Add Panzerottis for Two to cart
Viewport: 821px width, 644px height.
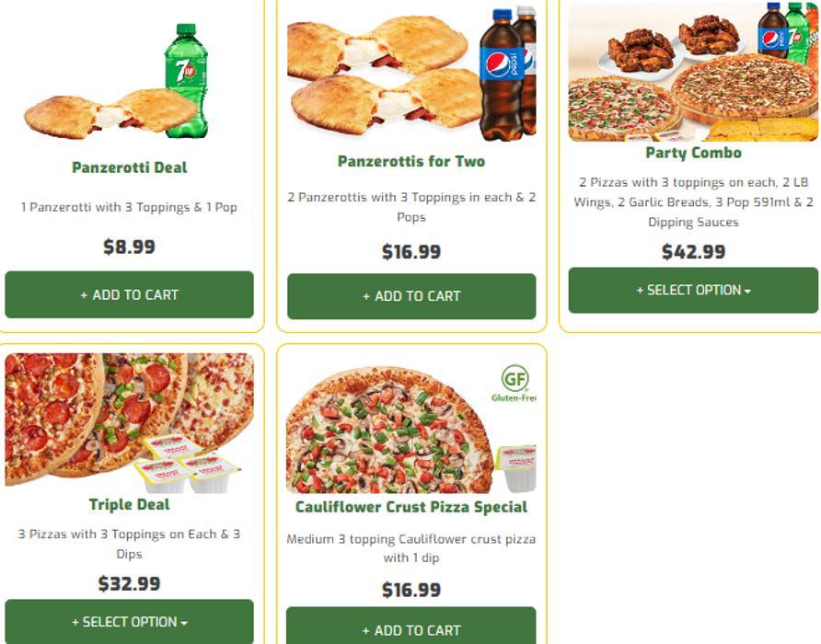click(x=411, y=296)
